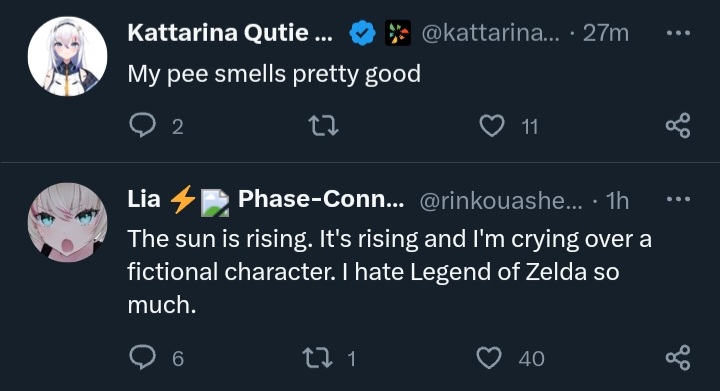Share Kattarina Qutie's tweet
Viewport: 720px width, 391px height.
tap(678, 125)
